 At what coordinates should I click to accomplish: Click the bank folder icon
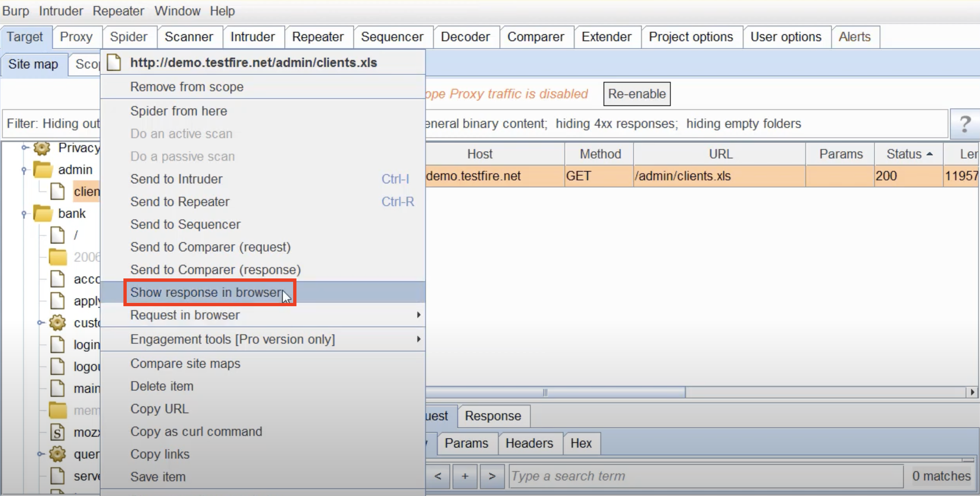pyautogui.click(x=43, y=214)
